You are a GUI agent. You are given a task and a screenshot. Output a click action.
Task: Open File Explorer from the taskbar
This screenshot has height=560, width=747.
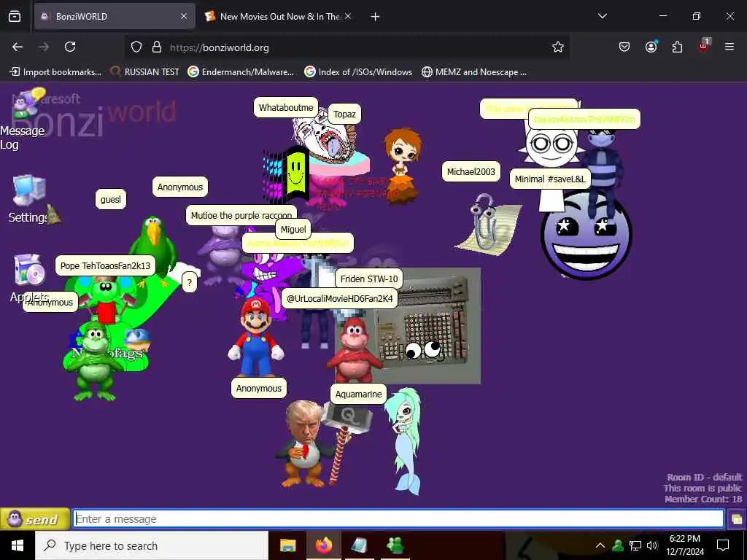[287, 545]
